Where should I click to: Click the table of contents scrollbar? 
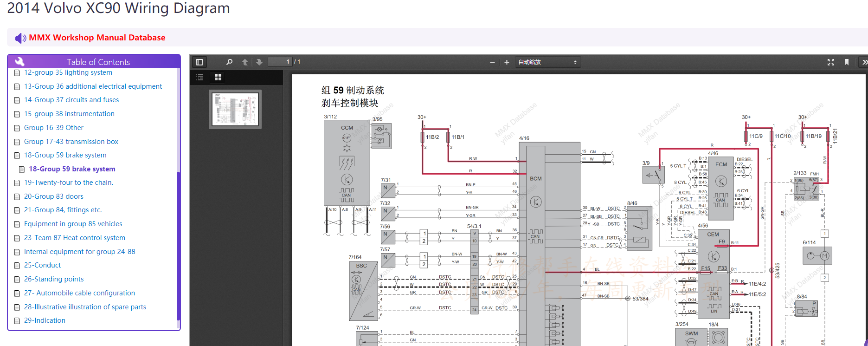click(x=178, y=245)
